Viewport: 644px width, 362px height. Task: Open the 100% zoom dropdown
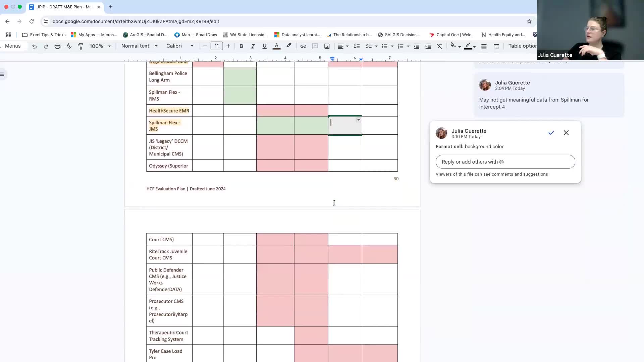click(100, 46)
